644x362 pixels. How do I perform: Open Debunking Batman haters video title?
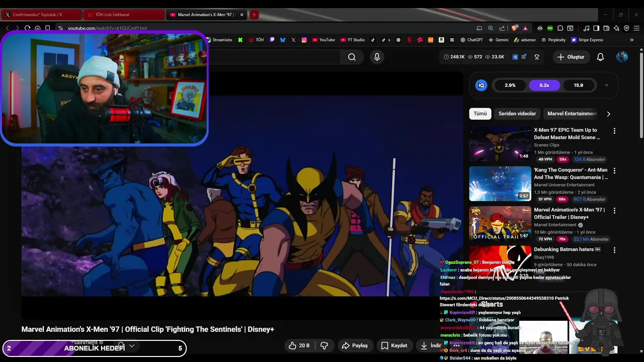point(567,249)
